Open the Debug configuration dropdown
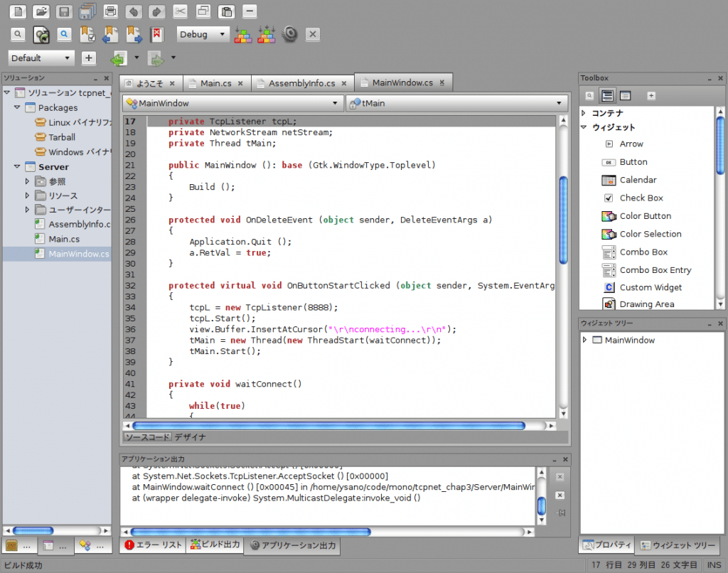The height and width of the screenshot is (573, 728). (x=203, y=34)
